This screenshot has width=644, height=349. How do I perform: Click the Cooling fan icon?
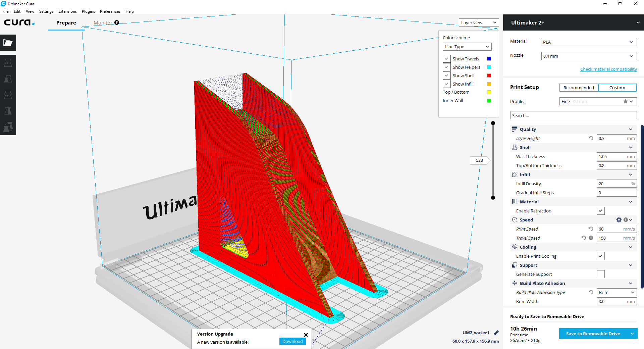coord(515,247)
